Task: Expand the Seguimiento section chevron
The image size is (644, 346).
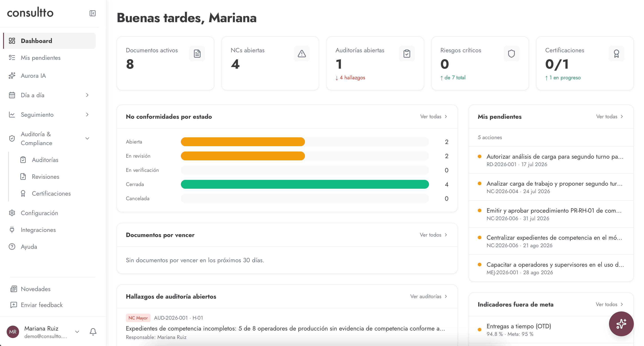Action: (87, 115)
